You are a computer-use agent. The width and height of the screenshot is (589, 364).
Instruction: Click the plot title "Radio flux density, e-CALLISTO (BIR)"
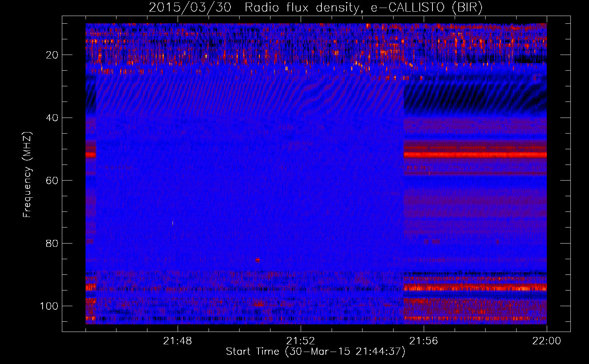click(363, 8)
